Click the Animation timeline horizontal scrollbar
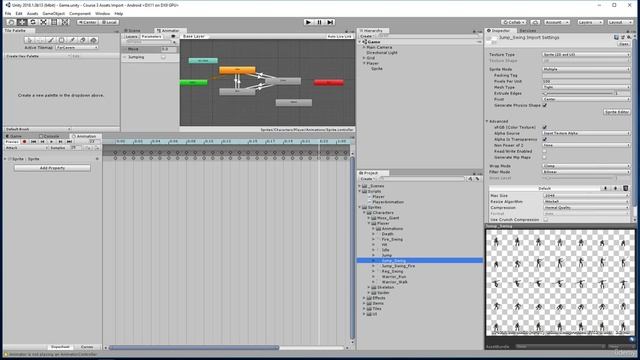Viewport: 640px width, 360px height. coord(194,348)
